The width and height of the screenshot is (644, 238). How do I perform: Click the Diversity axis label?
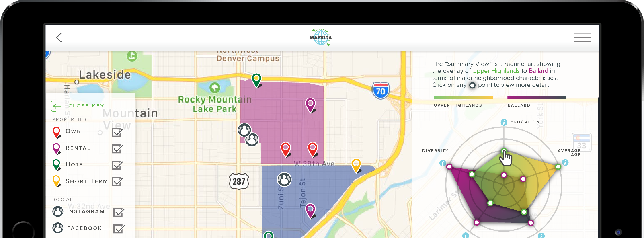tap(435, 150)
